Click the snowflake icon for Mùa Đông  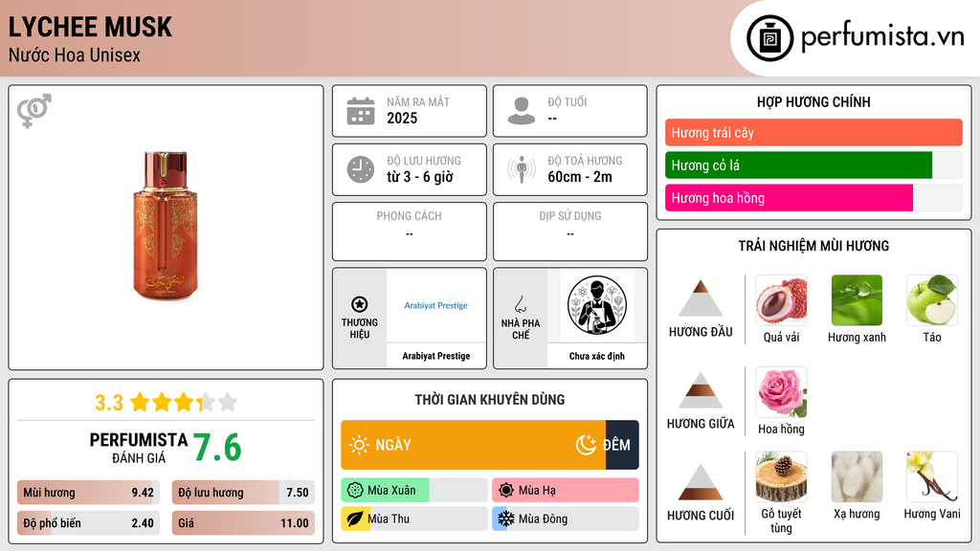pos(506,519)
